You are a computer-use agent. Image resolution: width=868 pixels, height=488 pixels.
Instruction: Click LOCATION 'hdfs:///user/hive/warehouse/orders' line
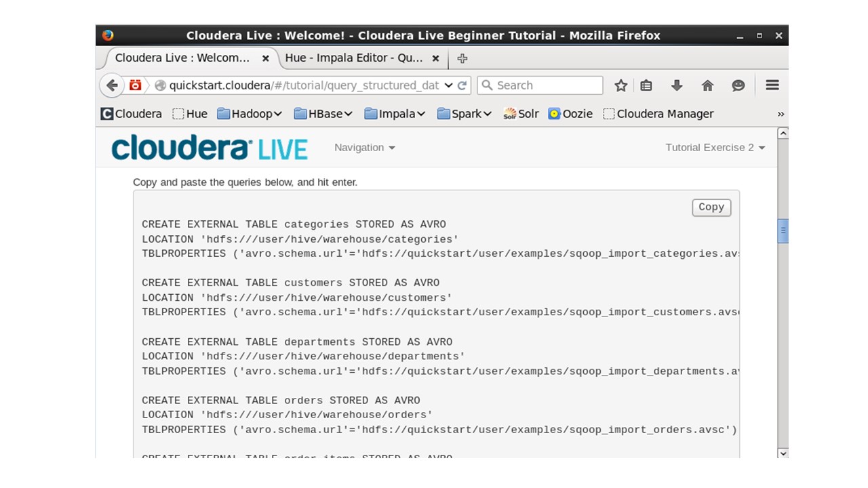click(x=288, y=415)
